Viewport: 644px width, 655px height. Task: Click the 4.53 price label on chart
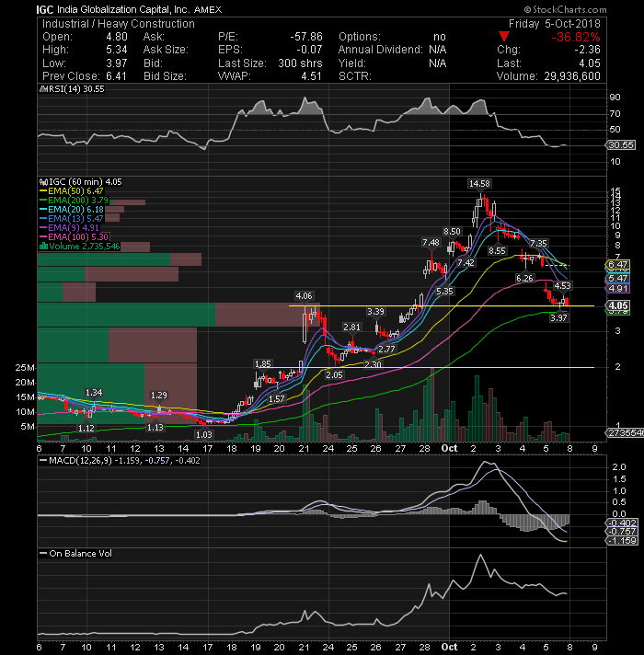tap(562, 286)
